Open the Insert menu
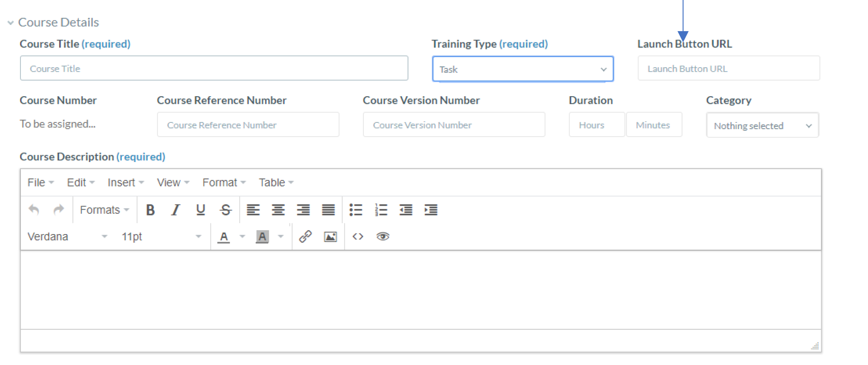The image size is (868, 365). tap(125, 182)
